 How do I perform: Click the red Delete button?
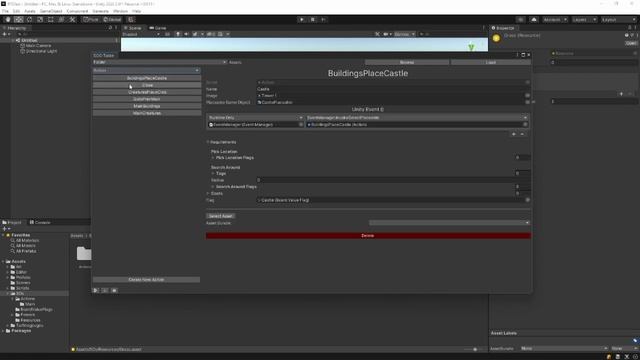tap(368, 236)
